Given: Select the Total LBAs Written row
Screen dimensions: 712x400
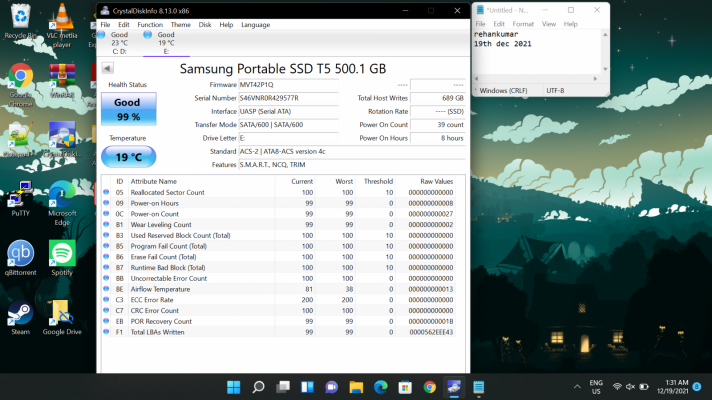Looking at the screenshot, I should [278, 332].
